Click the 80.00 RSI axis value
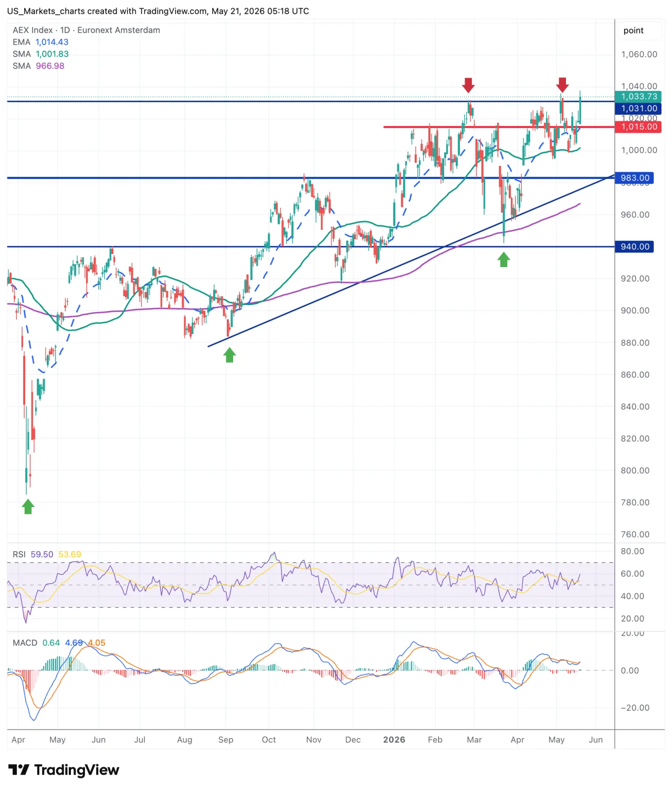Viewport: 672px width, 791px height. 633,551
